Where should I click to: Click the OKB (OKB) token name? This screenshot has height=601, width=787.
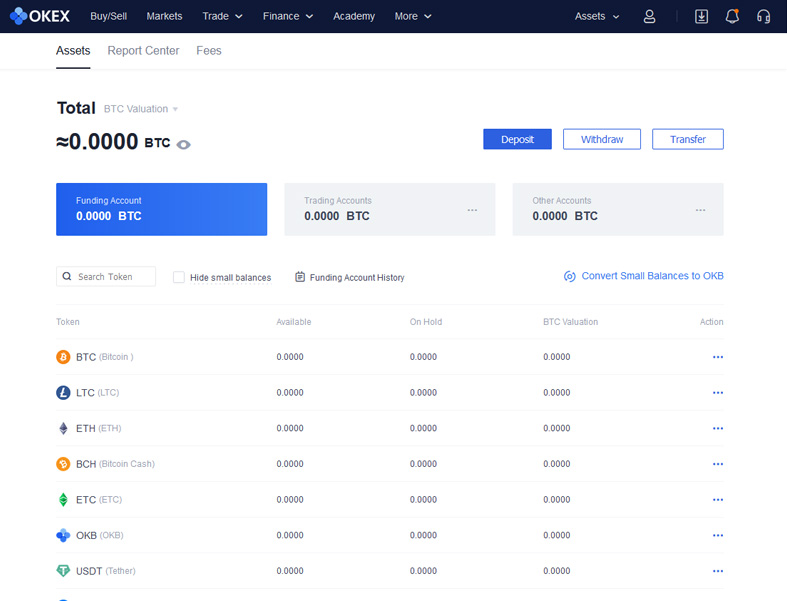(99, 535)
